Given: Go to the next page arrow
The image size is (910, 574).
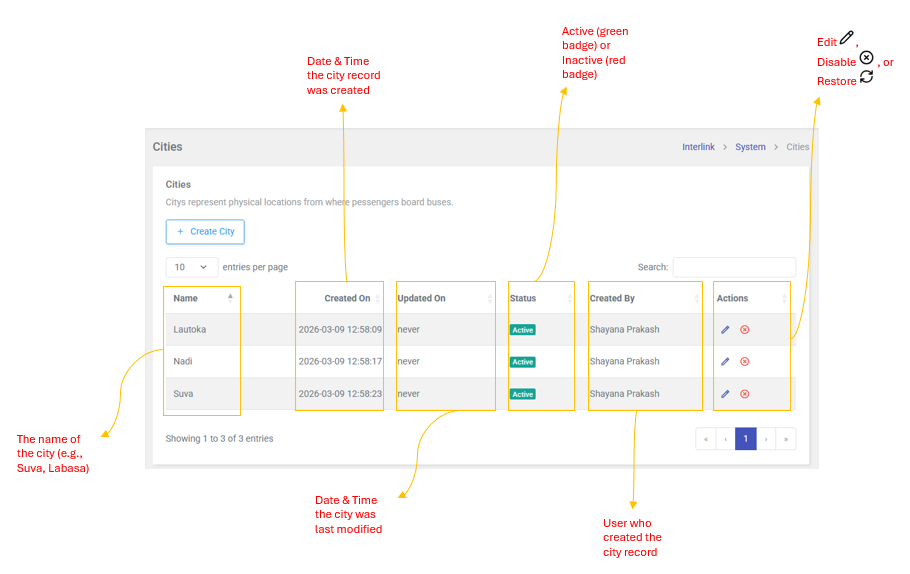Looking at the screenshot, I should pyautogui.click(x=766, y=439).
